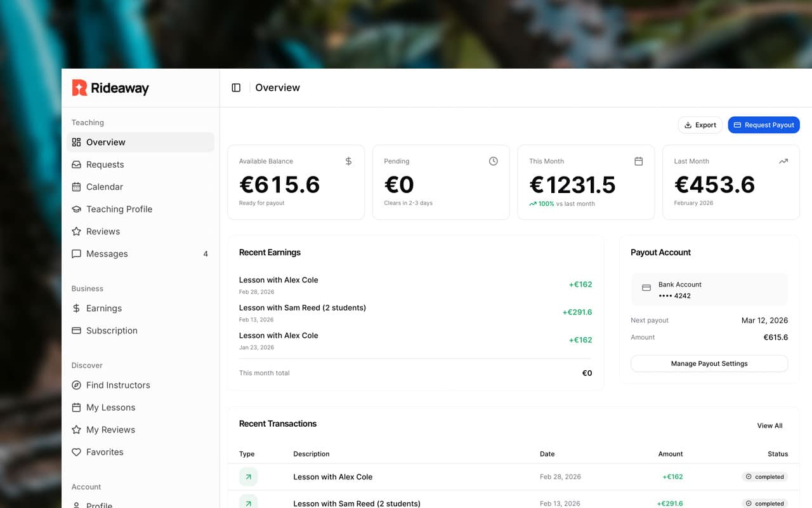Open the Subscription section
812x508 pixels.
[x=112, y=330]
